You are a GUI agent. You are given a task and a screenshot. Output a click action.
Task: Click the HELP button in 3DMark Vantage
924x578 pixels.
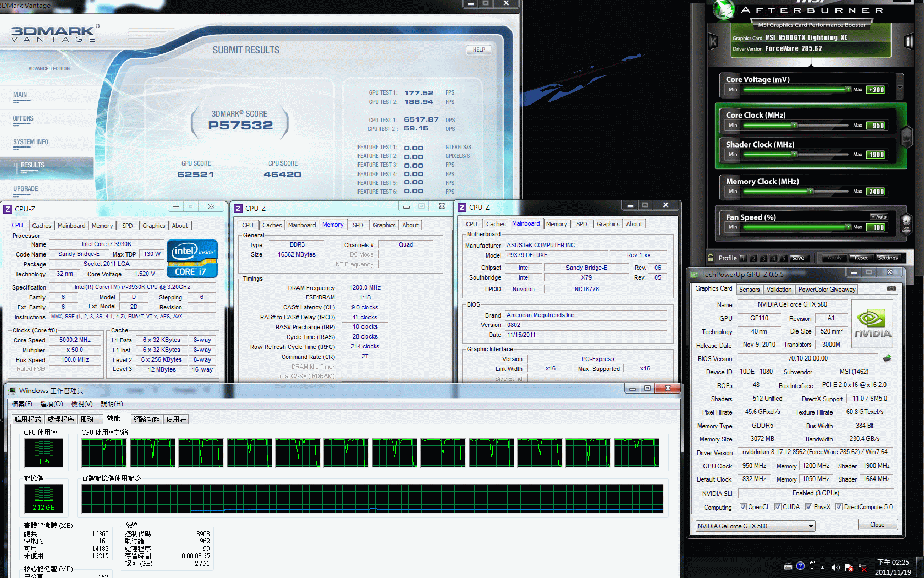point(479,50)
